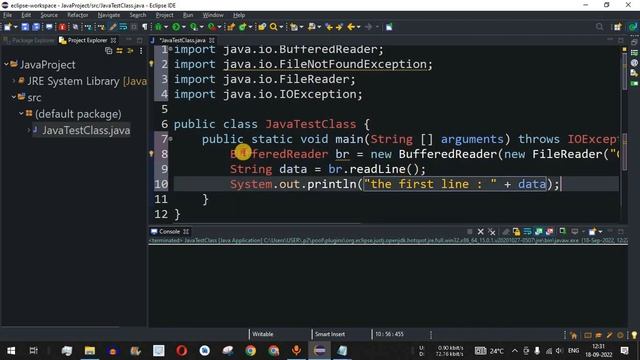Click the Terminate red square toolbar icon
Screen dimensions: 640x360
[62, 27]
